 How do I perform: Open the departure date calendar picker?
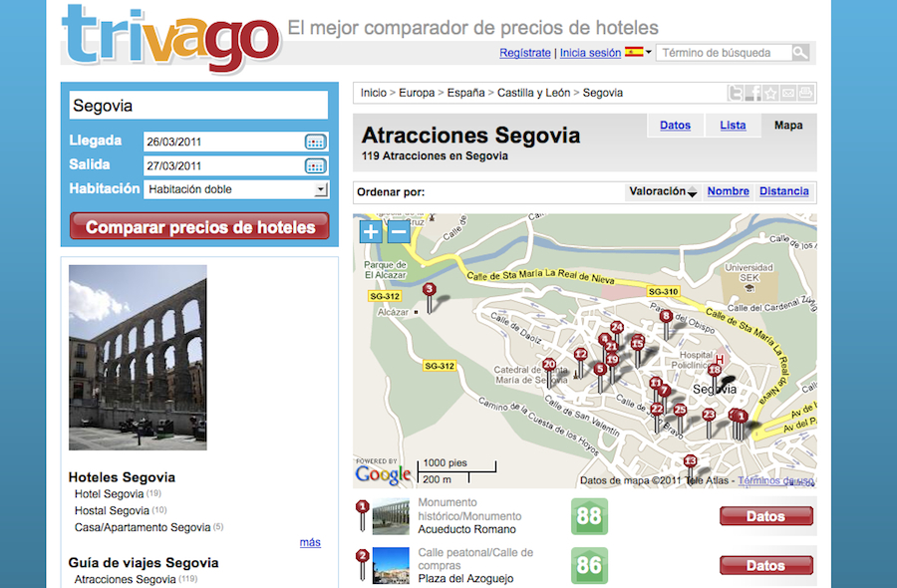(315, 165)
